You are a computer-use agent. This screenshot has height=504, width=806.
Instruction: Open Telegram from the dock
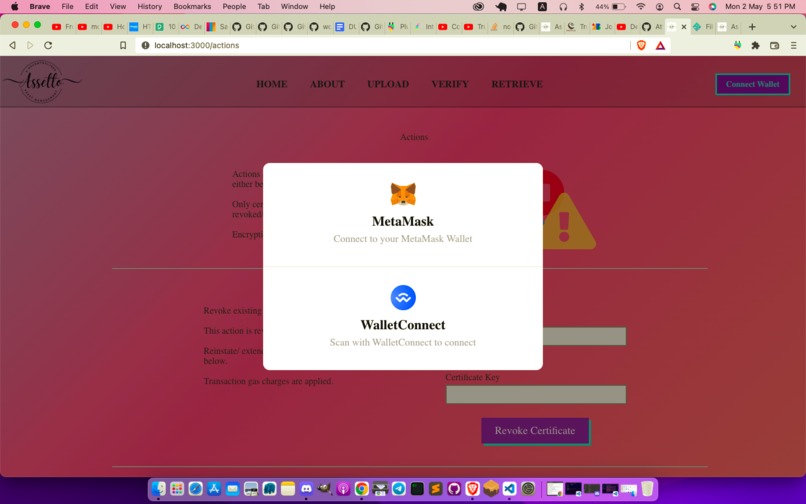pos(398,488)
